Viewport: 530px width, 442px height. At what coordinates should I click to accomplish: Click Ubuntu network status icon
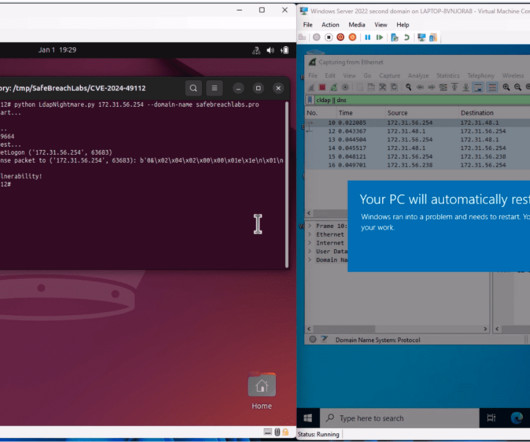(x=256, y=50)
